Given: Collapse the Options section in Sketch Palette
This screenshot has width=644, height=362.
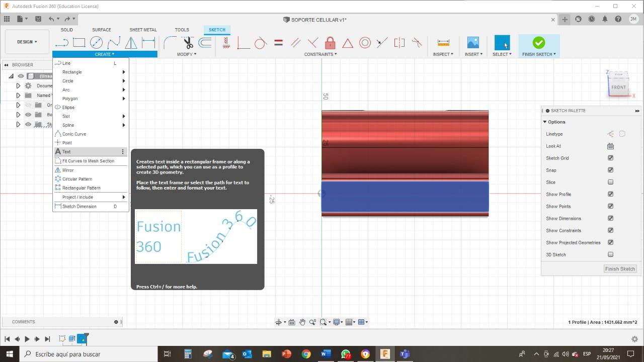Looking at the screenshot, I should (x=545, y=122).
